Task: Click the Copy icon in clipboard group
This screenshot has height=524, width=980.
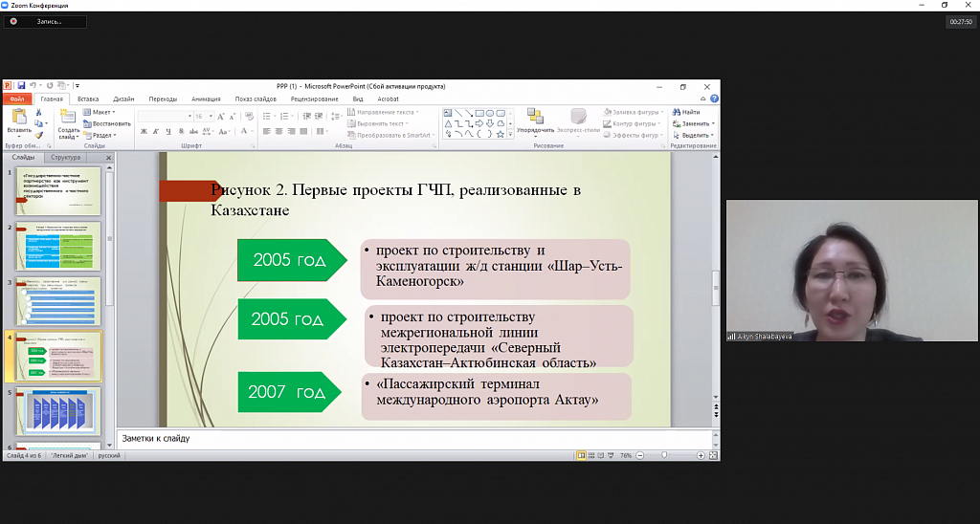Action: pyautogui.click(x=38, y=123)
